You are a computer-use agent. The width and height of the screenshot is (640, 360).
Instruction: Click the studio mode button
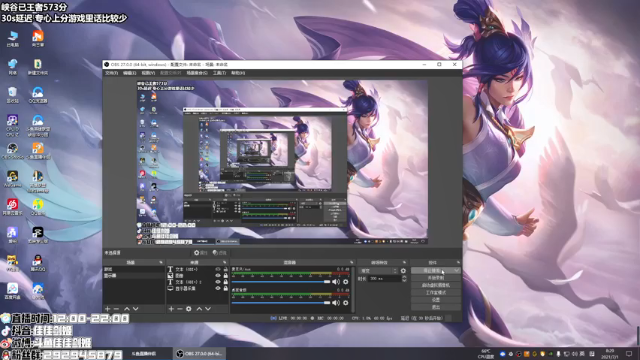click(x=436, y=293)
